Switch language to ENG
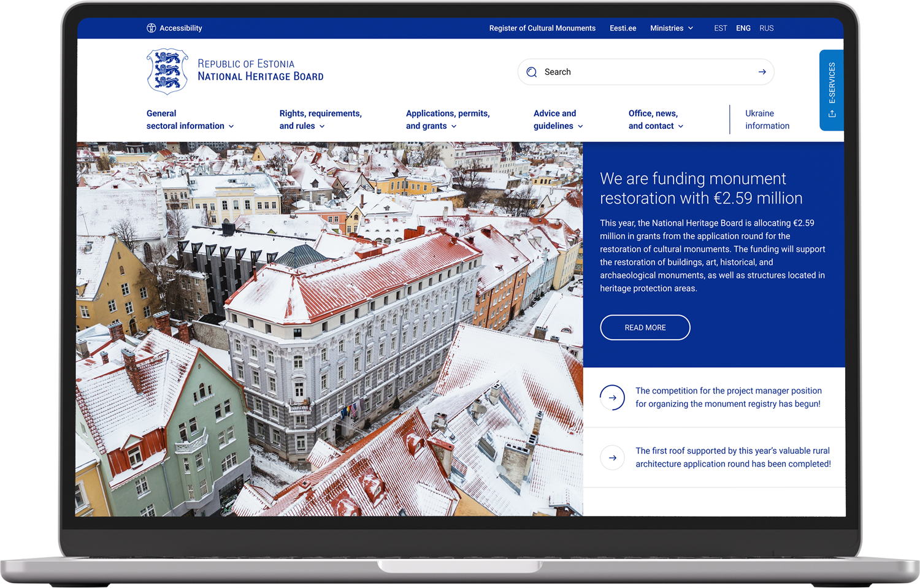 (743, 28)
